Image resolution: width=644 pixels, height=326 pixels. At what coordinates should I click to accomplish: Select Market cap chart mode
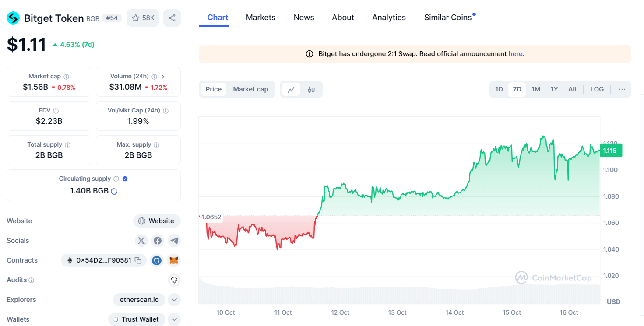250,89
